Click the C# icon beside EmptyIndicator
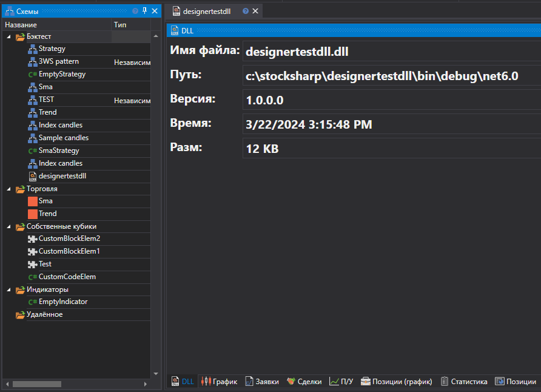Image resolution: width=541 pixels, height=392 pixels. 32,302
